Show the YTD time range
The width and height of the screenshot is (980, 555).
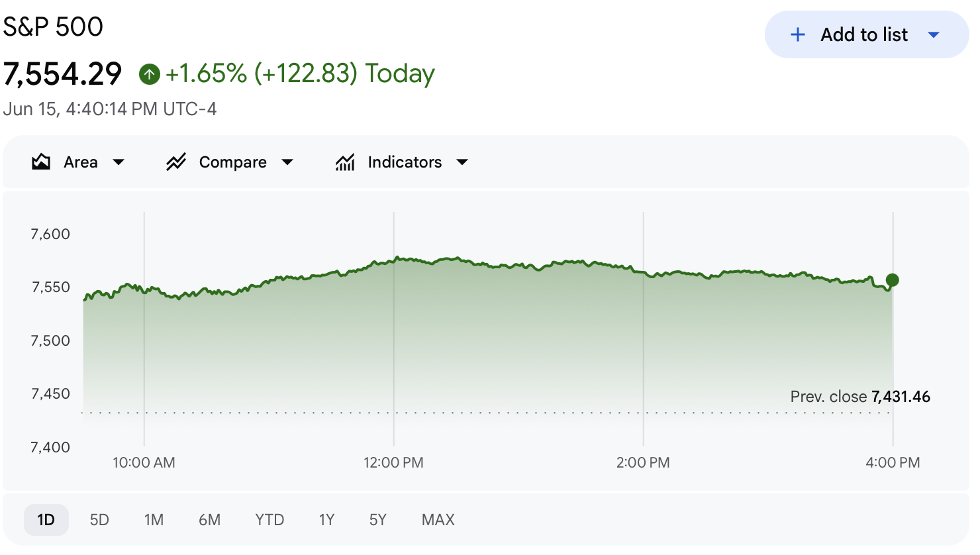pos(269,520)
